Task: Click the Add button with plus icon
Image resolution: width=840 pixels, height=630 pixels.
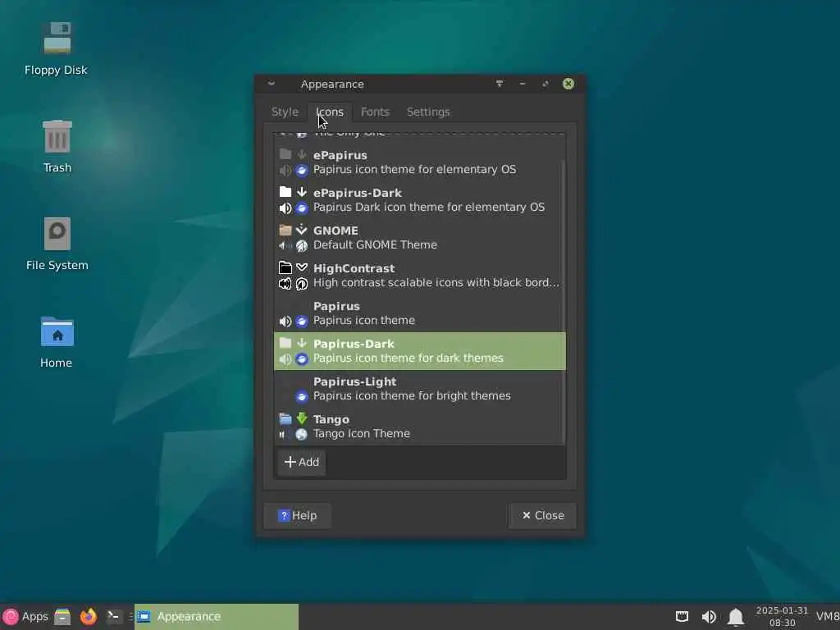Action: pyautogui.click(x=302, y=462)
